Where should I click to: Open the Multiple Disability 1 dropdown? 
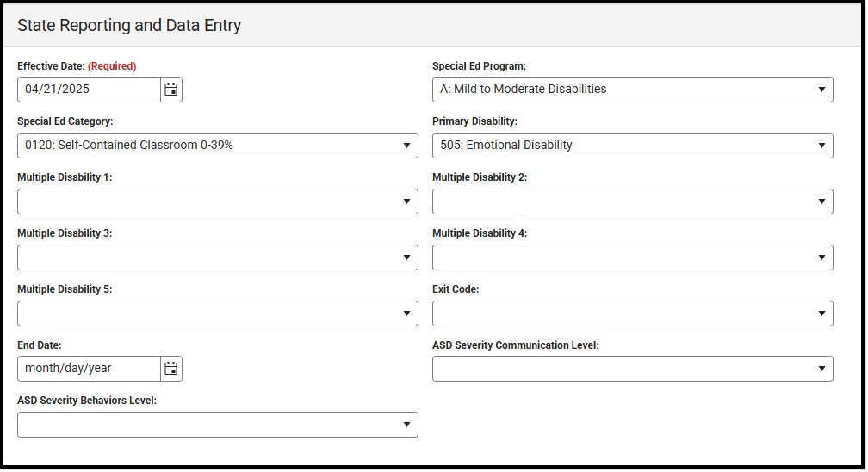point(217,202)
